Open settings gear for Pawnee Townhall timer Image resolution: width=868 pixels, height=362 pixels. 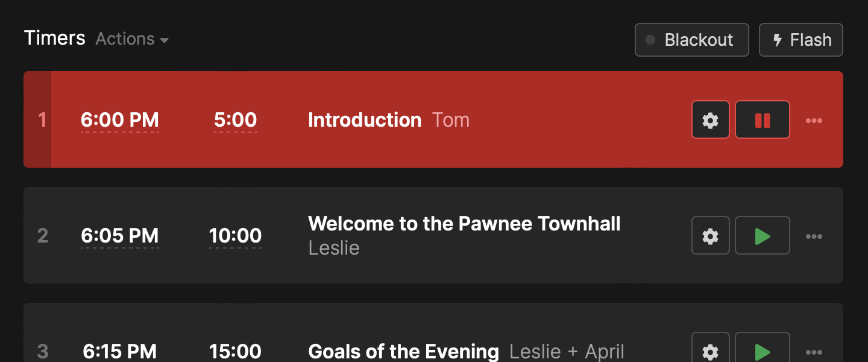pyautogui.click(x=711, y=236)
